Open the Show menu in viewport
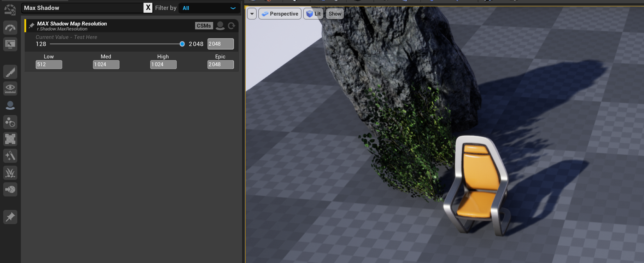 [x=335, y=14]
